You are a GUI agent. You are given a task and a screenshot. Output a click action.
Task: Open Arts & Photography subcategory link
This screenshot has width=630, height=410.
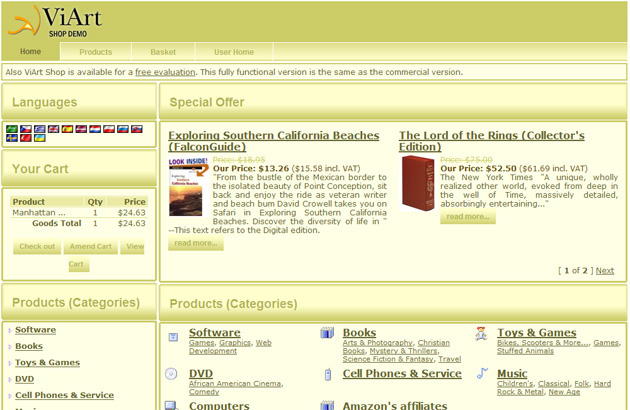click(378, 343)
